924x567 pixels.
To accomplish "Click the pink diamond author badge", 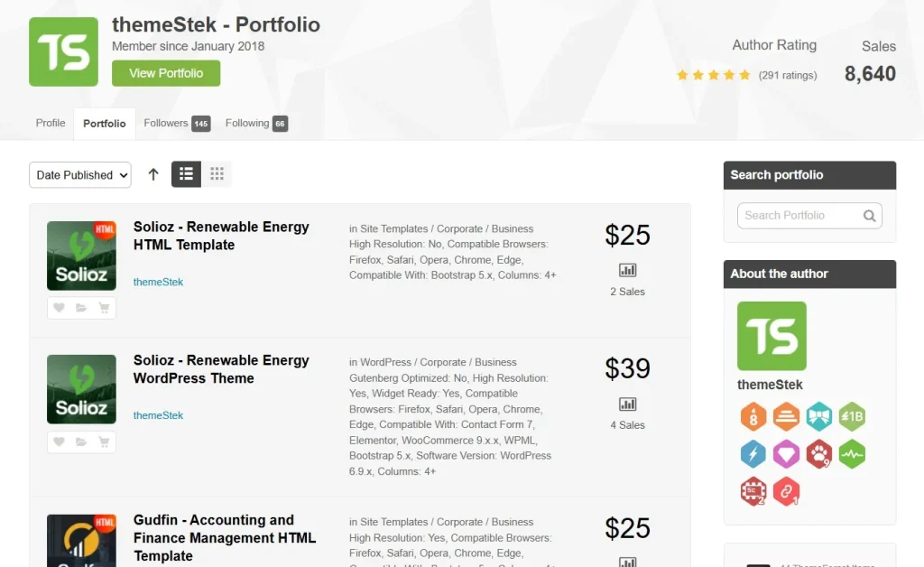I will [x=786, y=453].
